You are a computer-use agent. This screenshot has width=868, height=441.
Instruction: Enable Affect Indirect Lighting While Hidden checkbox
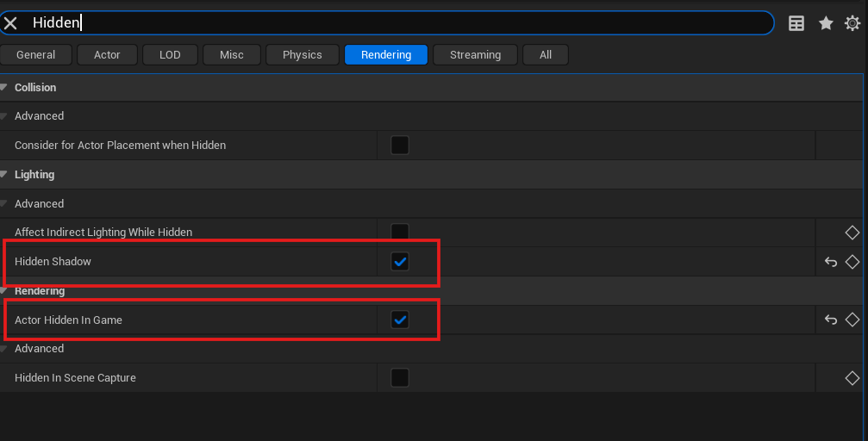(400, 232)
